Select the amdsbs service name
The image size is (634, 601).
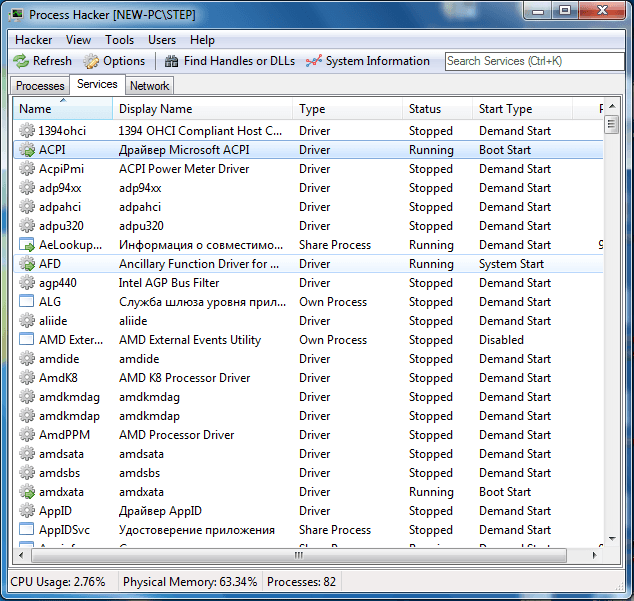pos(59,473)
